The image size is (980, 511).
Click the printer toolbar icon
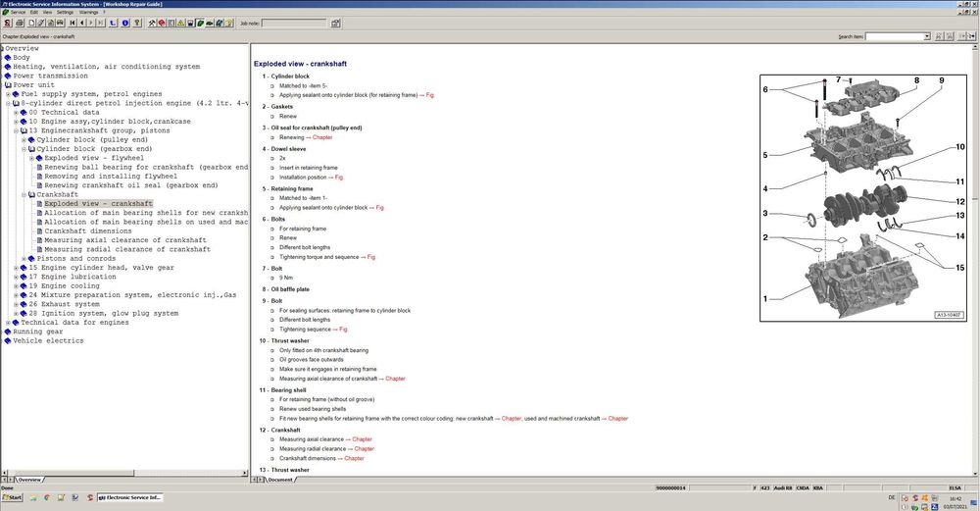[20, 24]
